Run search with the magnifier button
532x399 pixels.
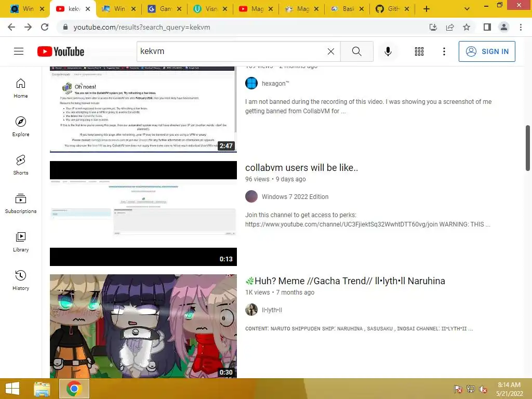tap(356, 51)
